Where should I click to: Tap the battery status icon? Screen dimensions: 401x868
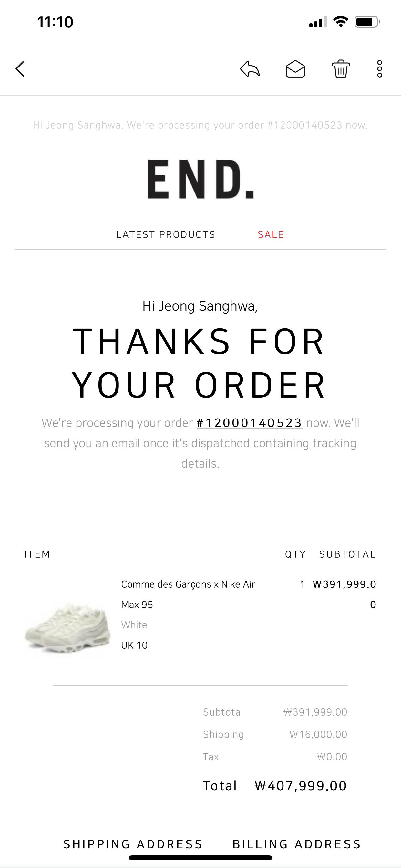367,22
